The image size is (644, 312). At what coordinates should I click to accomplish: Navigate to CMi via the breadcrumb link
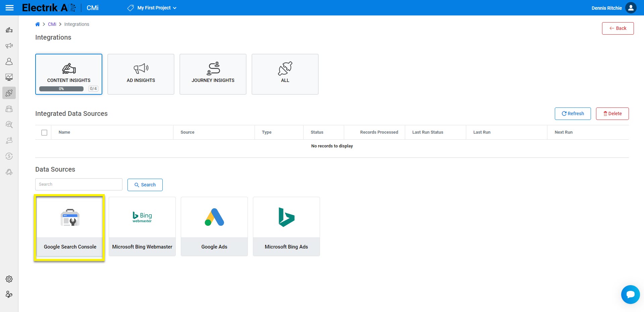[x=52, y=24]
